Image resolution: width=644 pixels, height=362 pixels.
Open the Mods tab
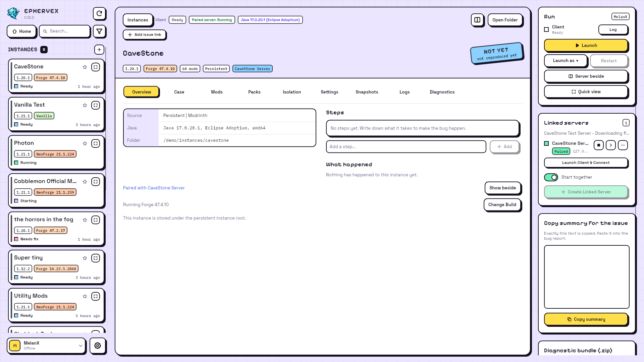pos(217,92)
